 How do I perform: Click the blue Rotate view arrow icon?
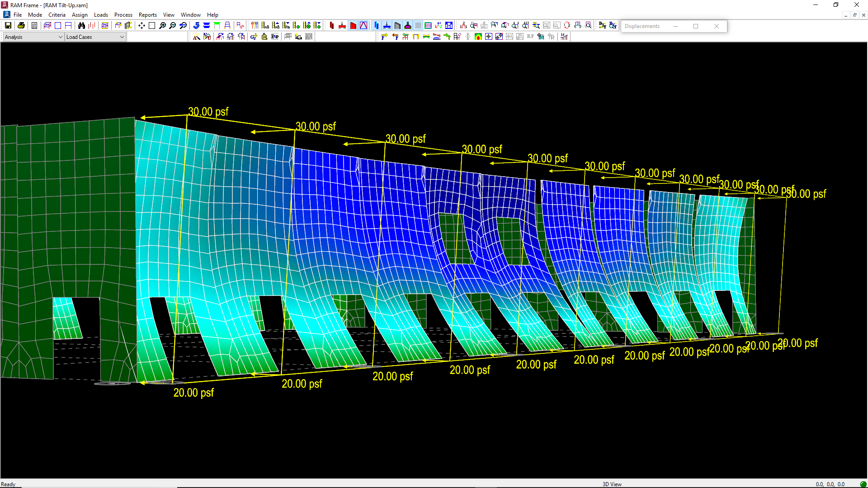pyautogui.click(x=196, y=26)
